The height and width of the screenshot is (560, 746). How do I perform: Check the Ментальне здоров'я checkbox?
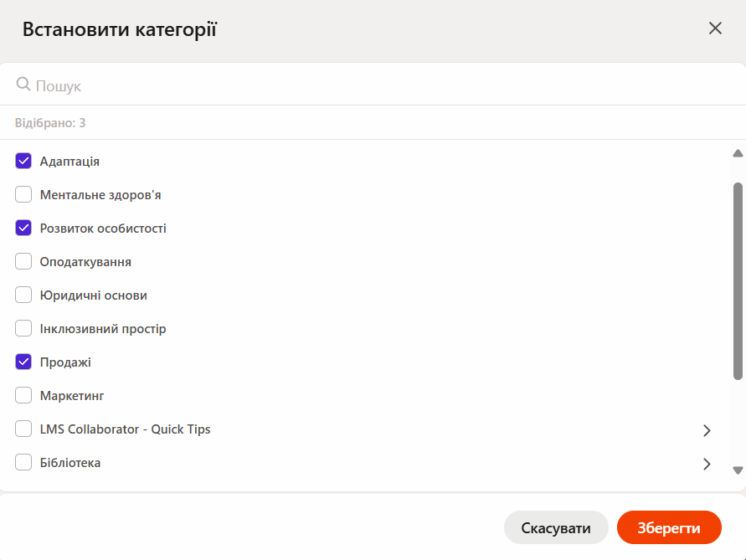[23, 194]
